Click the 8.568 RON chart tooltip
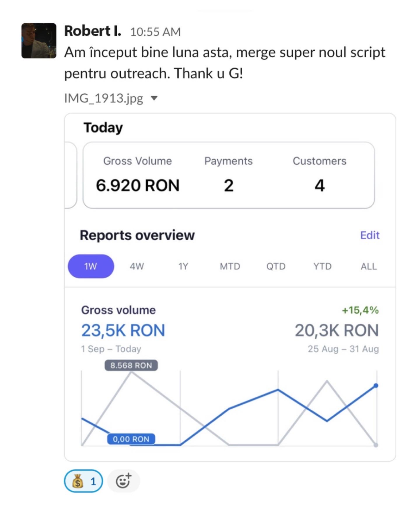The width and height of the screenshot is (420, 525). (x=131, y=365)
